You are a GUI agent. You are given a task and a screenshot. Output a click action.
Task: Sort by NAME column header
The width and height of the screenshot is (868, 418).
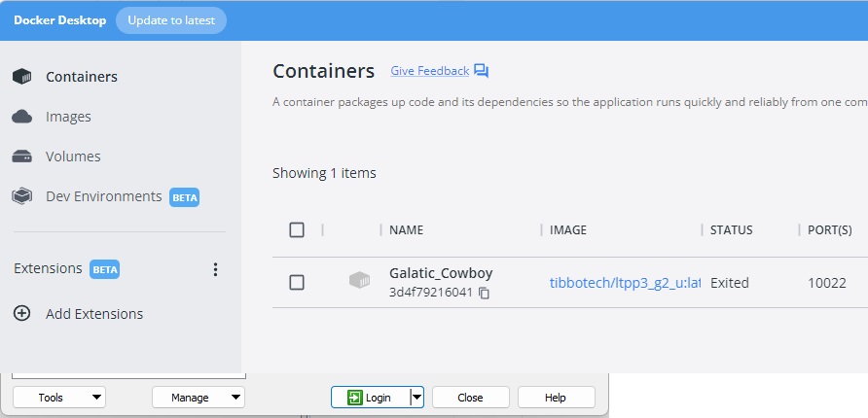[x=407, y=230]
